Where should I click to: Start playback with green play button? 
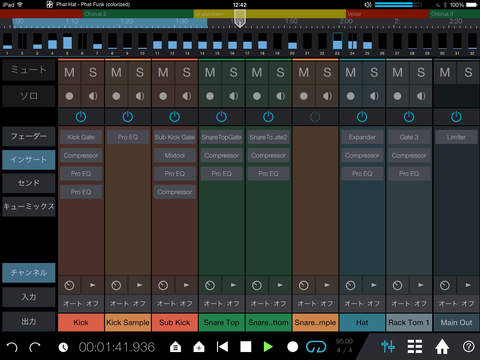click(x=268, y=347)
